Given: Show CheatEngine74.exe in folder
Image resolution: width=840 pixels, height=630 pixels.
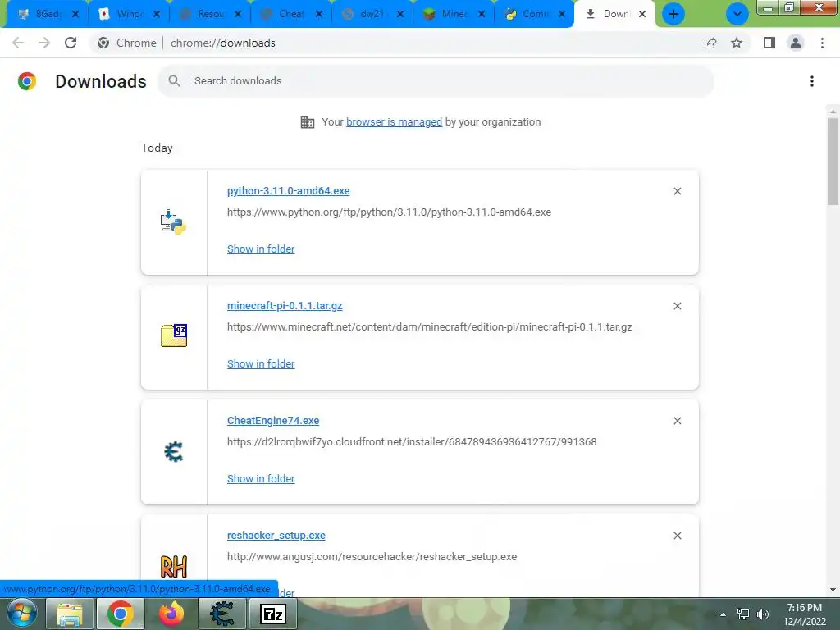Looking at the screenshot, I should click(x=261, y=478).
